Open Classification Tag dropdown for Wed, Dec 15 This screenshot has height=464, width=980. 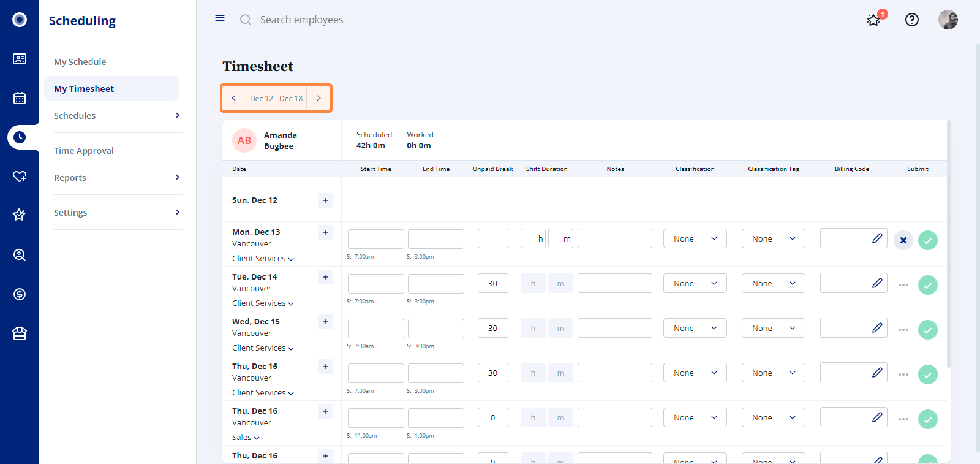773,328
